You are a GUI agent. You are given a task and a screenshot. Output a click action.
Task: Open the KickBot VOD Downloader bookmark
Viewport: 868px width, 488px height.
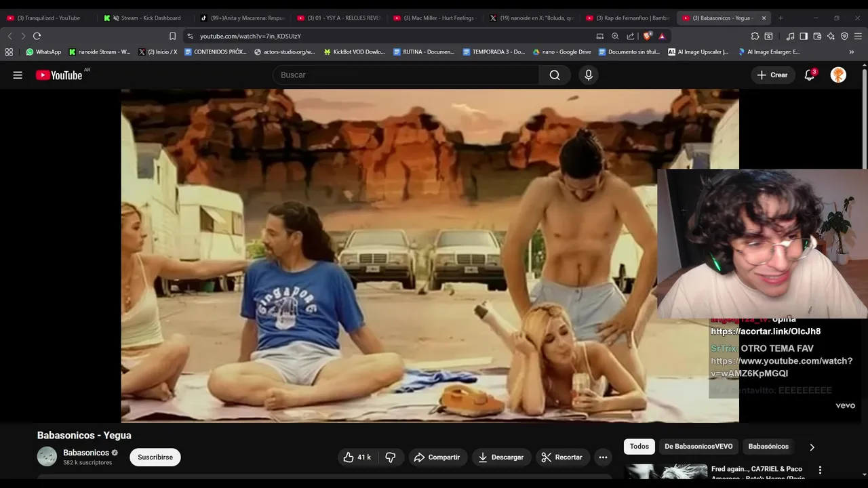pos(354,52)
